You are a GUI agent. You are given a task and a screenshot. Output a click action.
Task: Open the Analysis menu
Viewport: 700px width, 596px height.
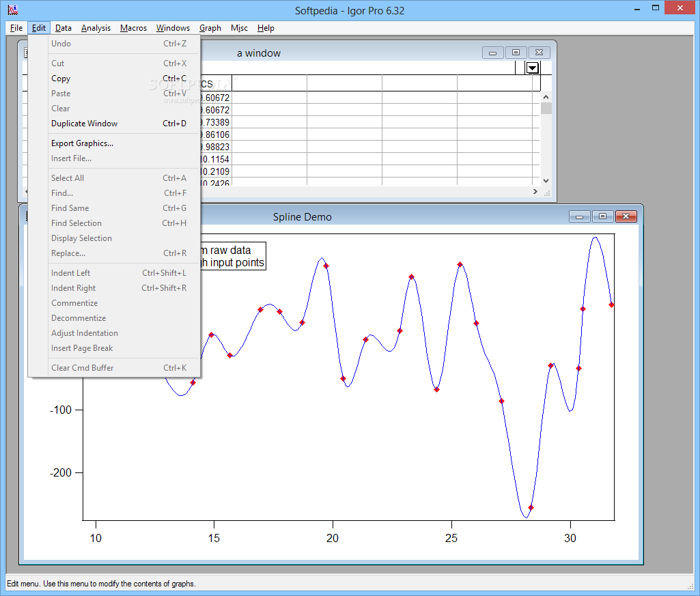[96, 28]
